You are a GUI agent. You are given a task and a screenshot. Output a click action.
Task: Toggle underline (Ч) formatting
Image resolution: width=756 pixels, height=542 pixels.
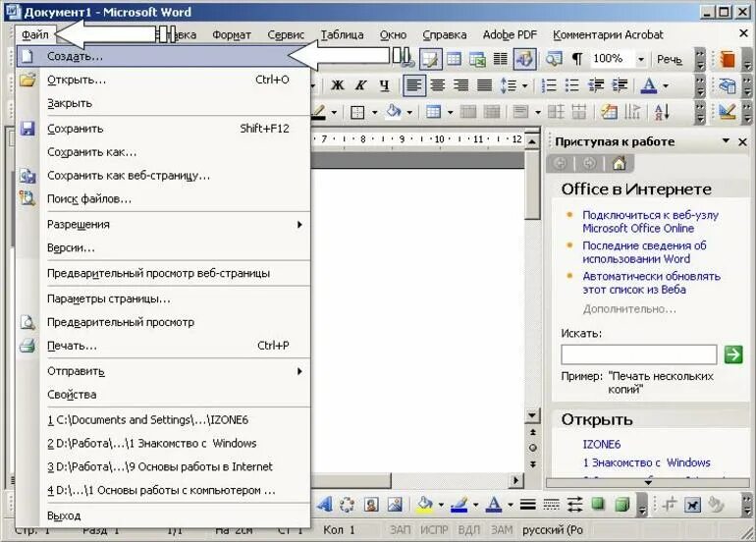(384, 85)
